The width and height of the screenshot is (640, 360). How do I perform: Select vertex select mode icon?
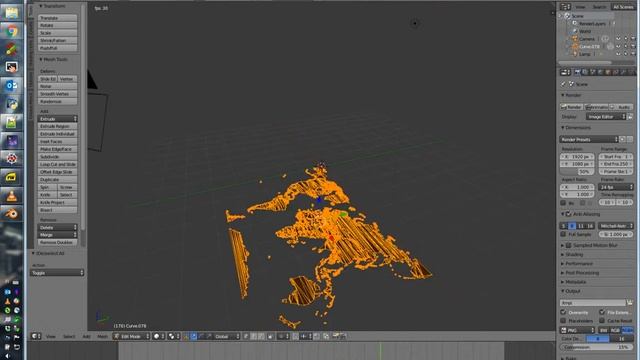coord(246,336)
